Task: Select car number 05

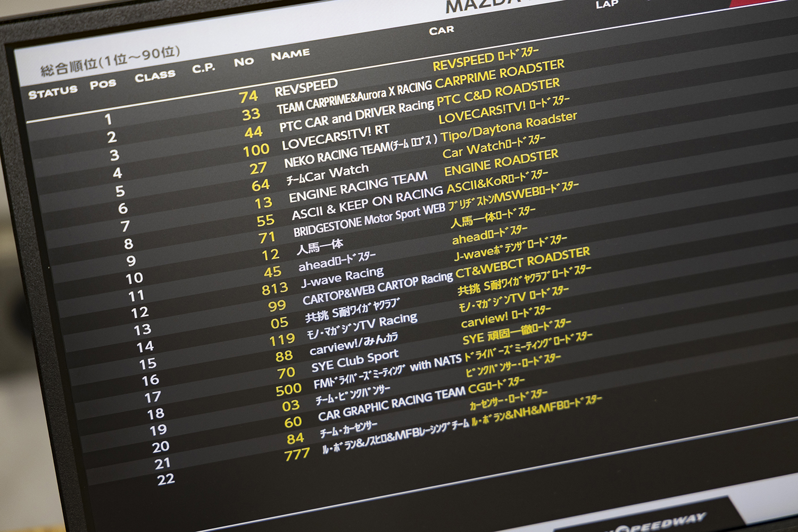Action: pos(279,323)
